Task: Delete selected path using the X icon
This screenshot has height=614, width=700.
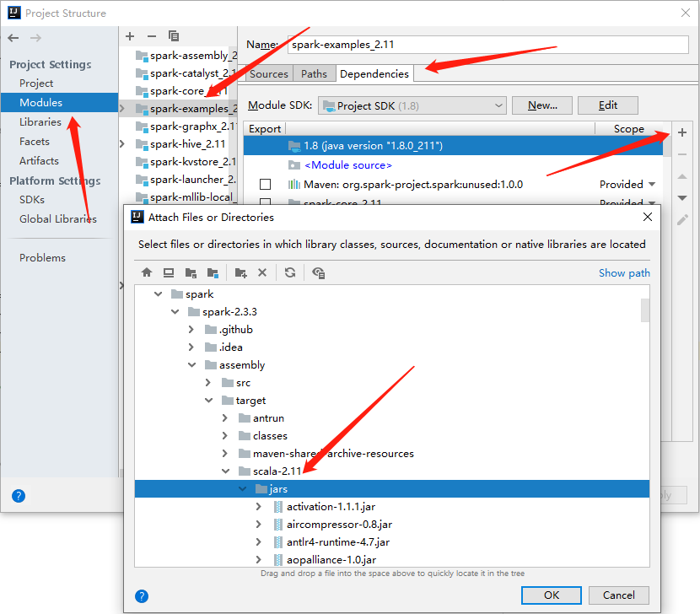Action: click(262, 272)
